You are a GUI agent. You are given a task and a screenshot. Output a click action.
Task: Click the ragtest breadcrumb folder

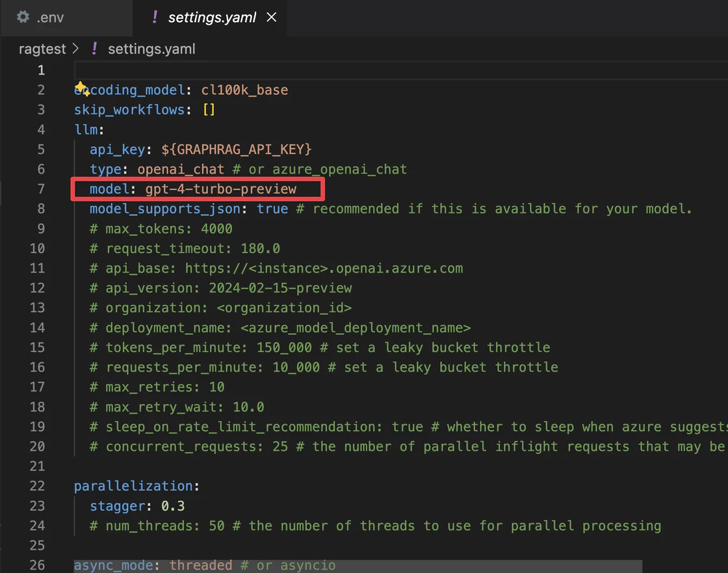42,49
